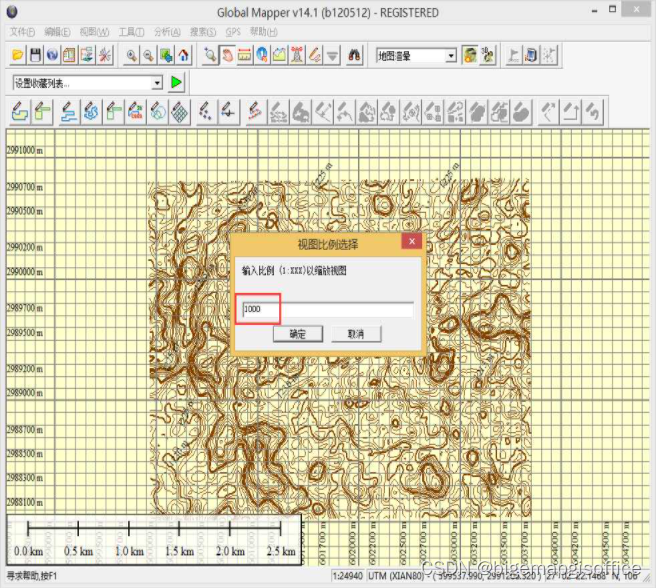Screen dimensions: 656x588
Task: Click the 1:24940 scale in status bar
Action: click(x=348, y=576)
